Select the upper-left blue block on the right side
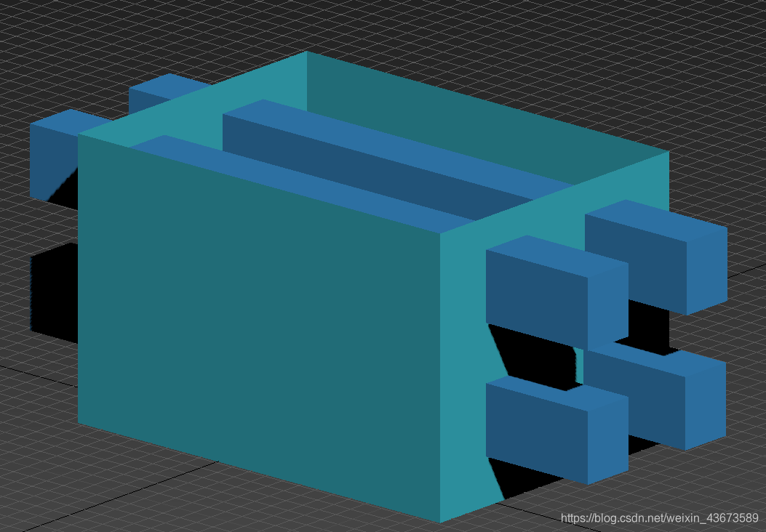This screenshot has height=532, width=766. pos(557,292)
